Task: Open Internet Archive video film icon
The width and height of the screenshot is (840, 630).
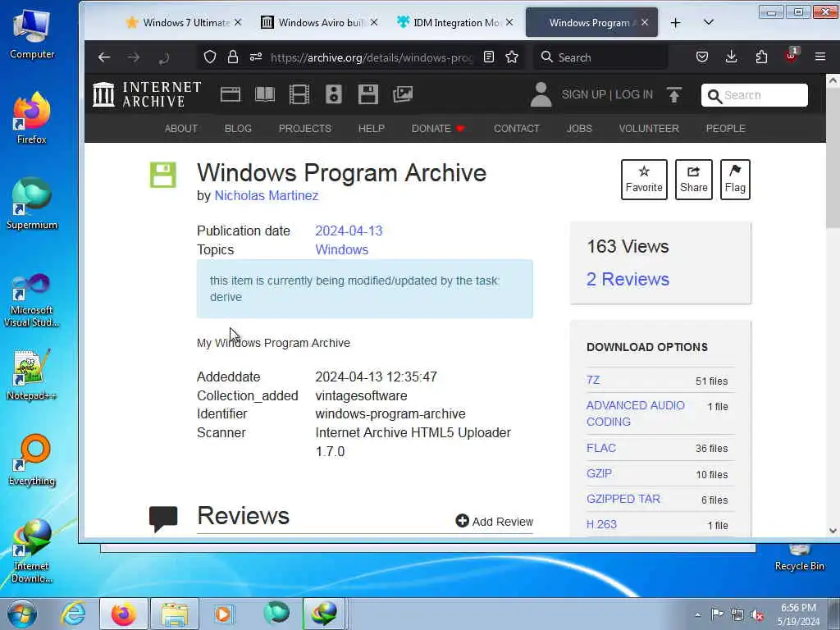Action: 299,94
